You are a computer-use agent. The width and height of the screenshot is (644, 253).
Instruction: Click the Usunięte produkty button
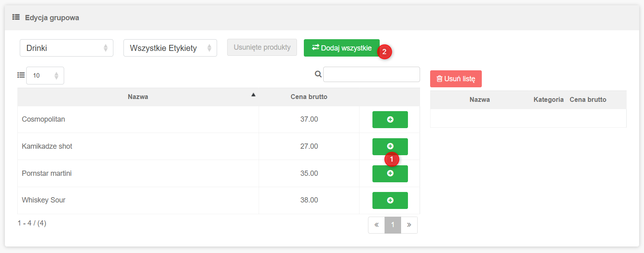tap(262, 47)
